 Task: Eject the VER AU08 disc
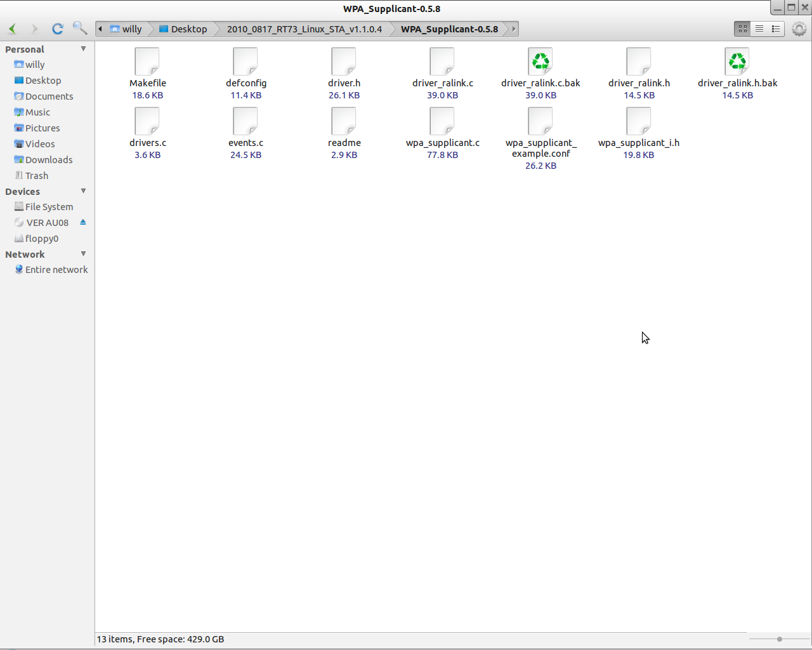click(83, 222)
